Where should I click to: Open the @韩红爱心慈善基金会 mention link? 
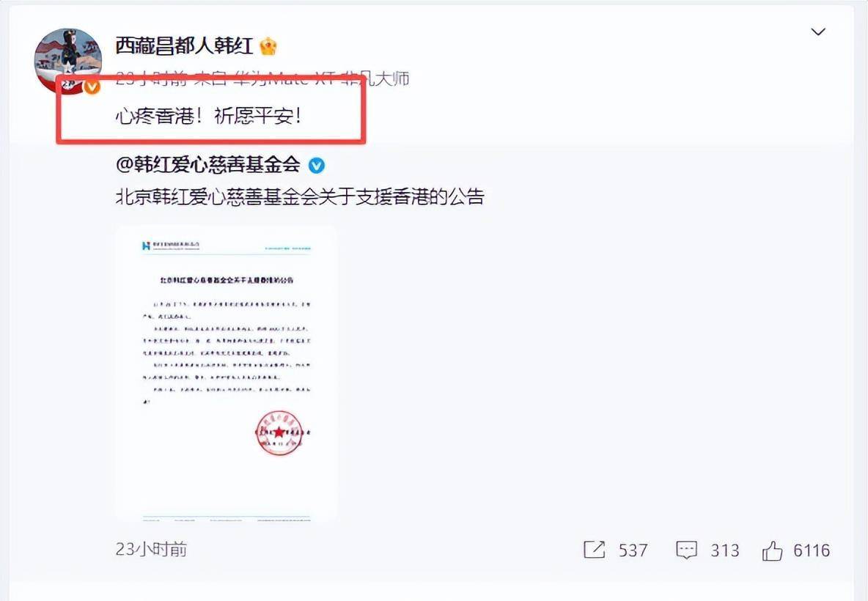[208, 164]
